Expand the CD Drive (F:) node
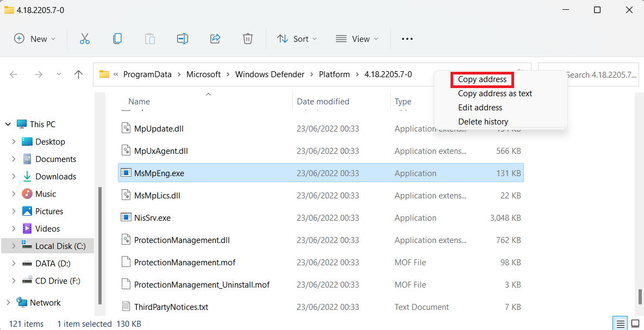Image resolution: width=644 pixels, height=330 pixels. pyautogui.click(x=14, y=281)
